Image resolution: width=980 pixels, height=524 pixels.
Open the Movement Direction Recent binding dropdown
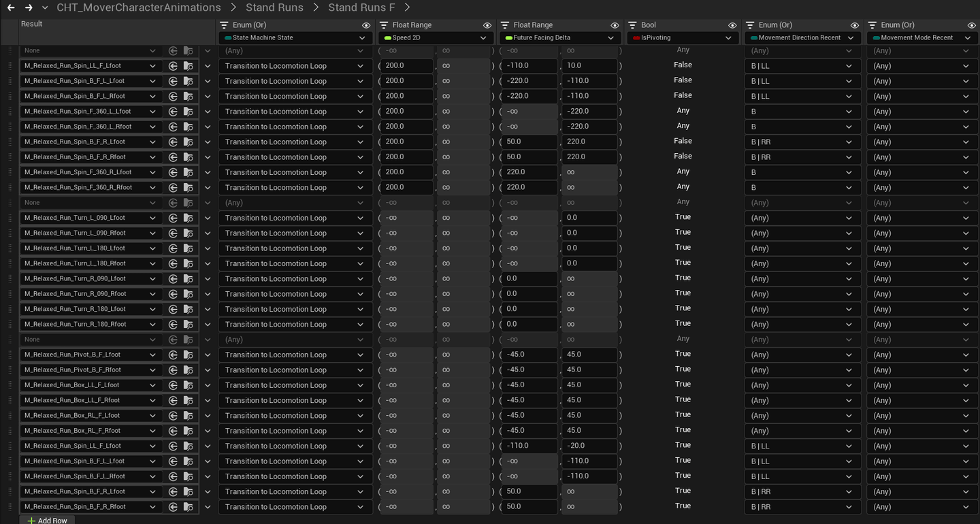coord(802,38)
